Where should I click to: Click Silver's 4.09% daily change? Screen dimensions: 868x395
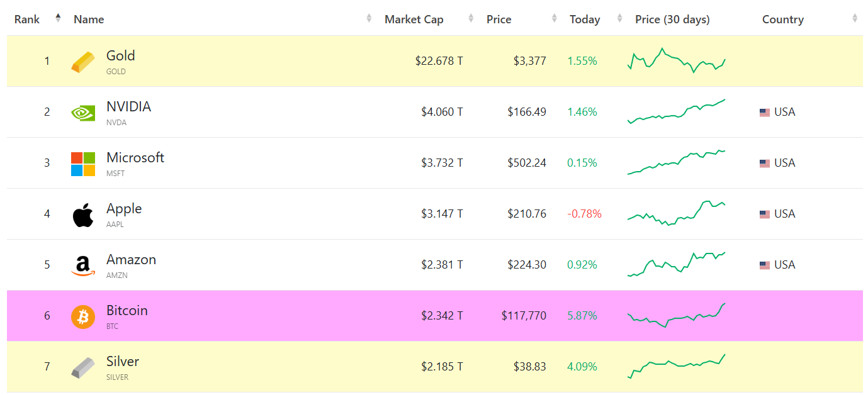pyautogui.click(x=582, y=367)
